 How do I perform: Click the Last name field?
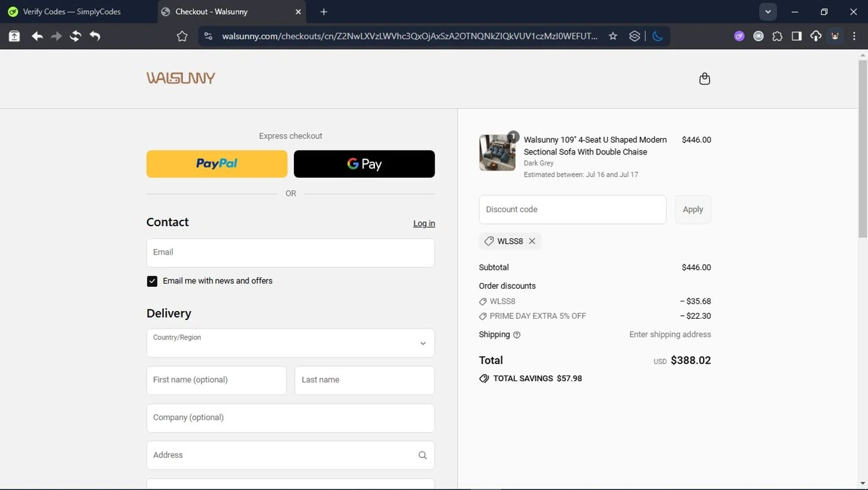click(365, 381)
